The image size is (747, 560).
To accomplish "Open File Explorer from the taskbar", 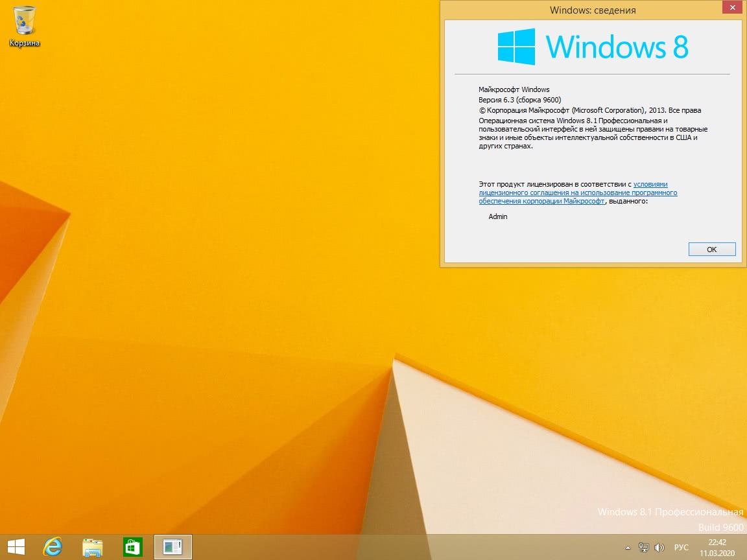I will [93, 547].
